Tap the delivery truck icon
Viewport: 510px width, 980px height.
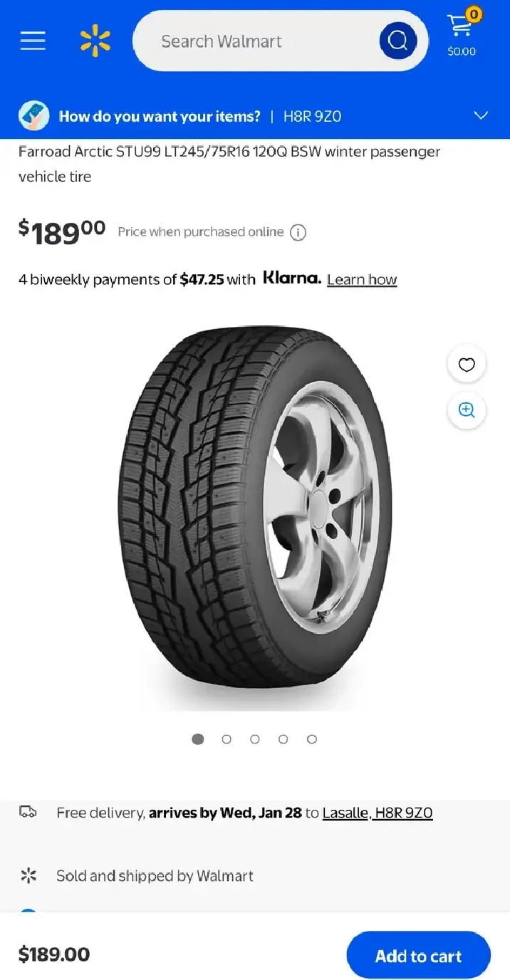(x=28, y=812)
